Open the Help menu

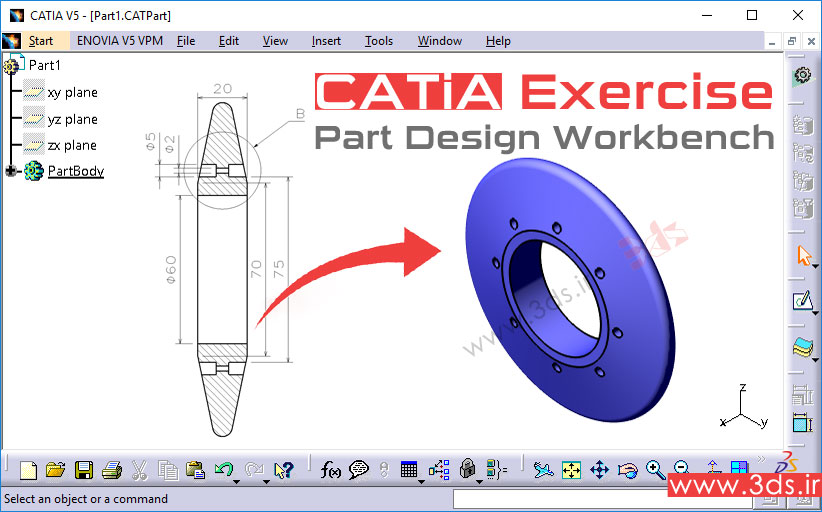click(498, 41)
